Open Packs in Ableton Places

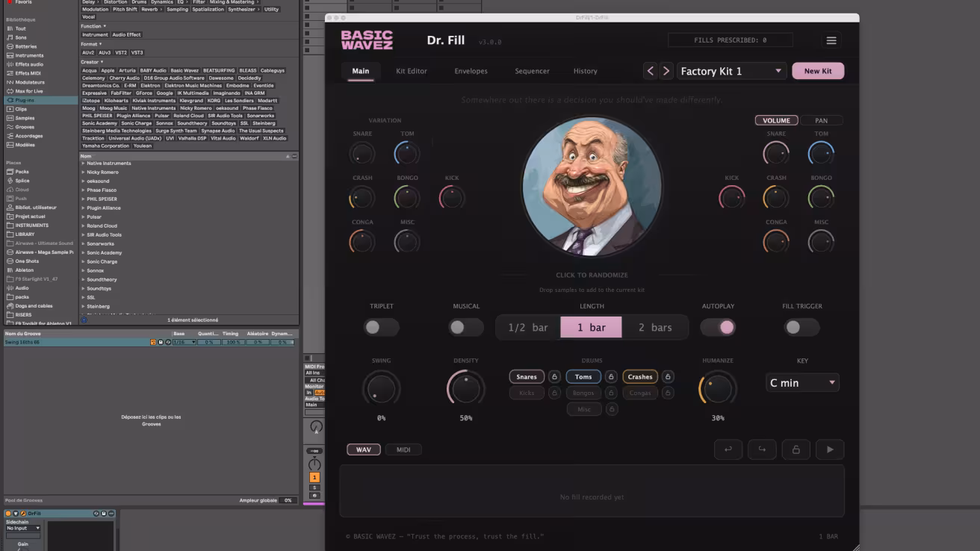pos(22,172)
